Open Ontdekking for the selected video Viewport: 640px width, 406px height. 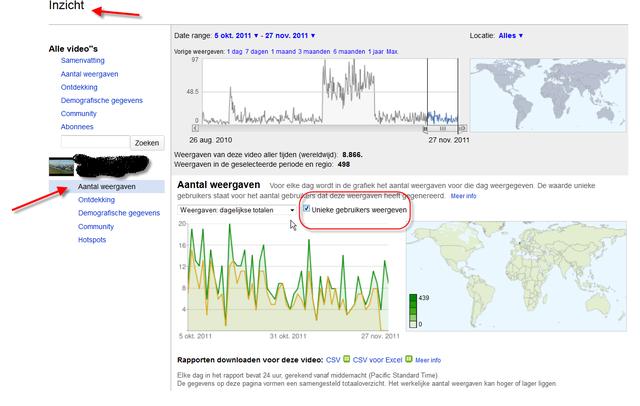(x=96, y=200)
